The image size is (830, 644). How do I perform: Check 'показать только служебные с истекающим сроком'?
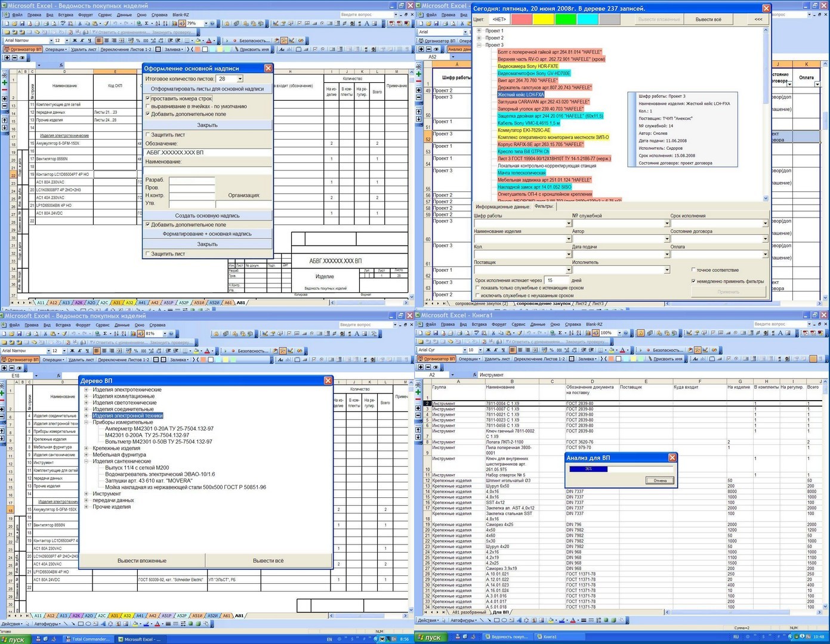(477, 288)
